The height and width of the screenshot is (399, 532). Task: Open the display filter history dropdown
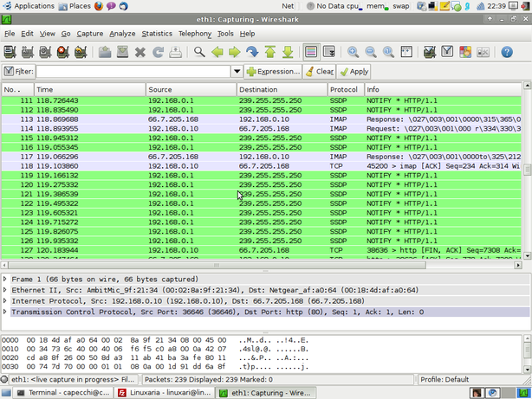pos(237,72)
